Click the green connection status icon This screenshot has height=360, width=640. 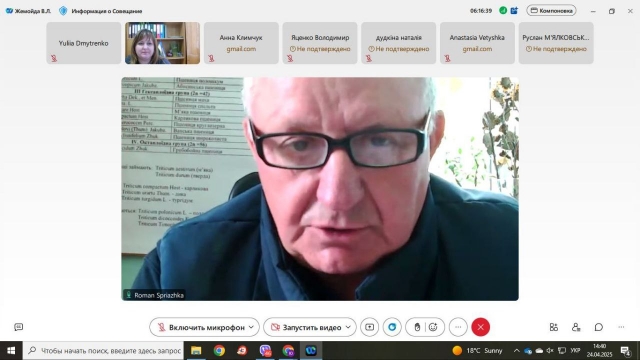pos(503,11)
